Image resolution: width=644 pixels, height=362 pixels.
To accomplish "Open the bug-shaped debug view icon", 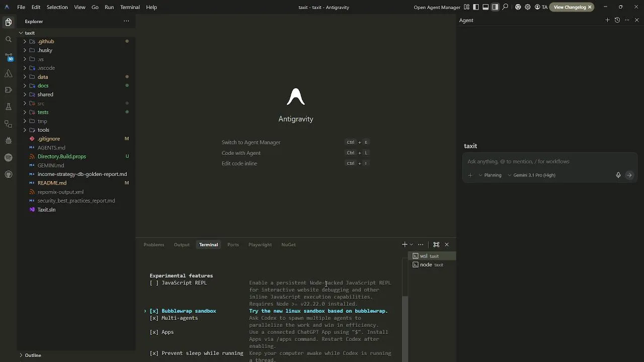I will point(8,141).
